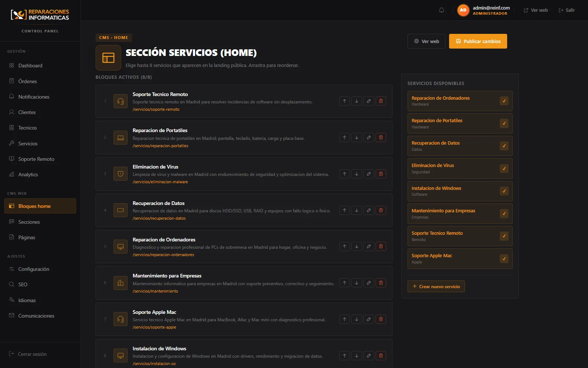
Task: Open SEO settings in the sidebar
Action: point(40,284)
